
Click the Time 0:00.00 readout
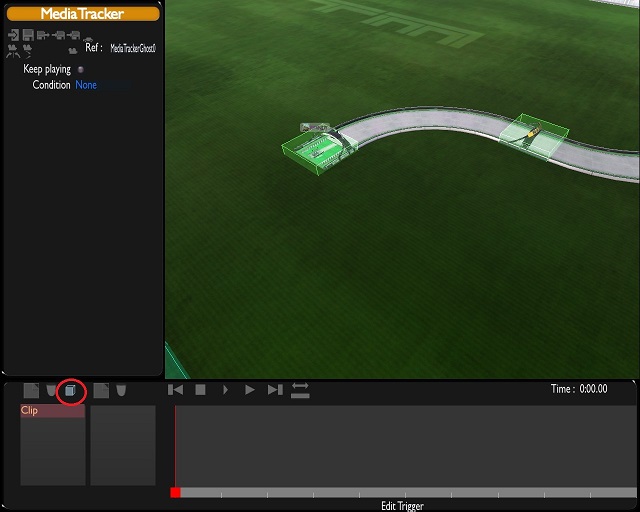(579, 389)
